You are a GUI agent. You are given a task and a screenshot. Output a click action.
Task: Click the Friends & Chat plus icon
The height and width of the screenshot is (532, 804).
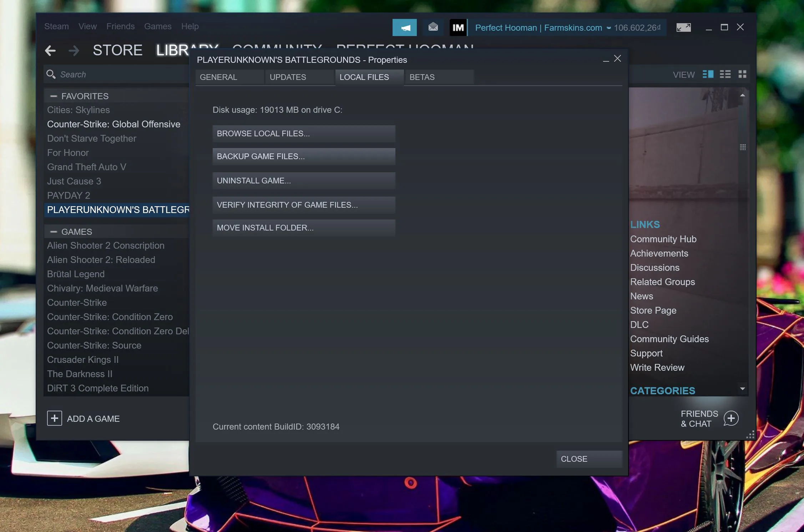click(x=731, y=418)
